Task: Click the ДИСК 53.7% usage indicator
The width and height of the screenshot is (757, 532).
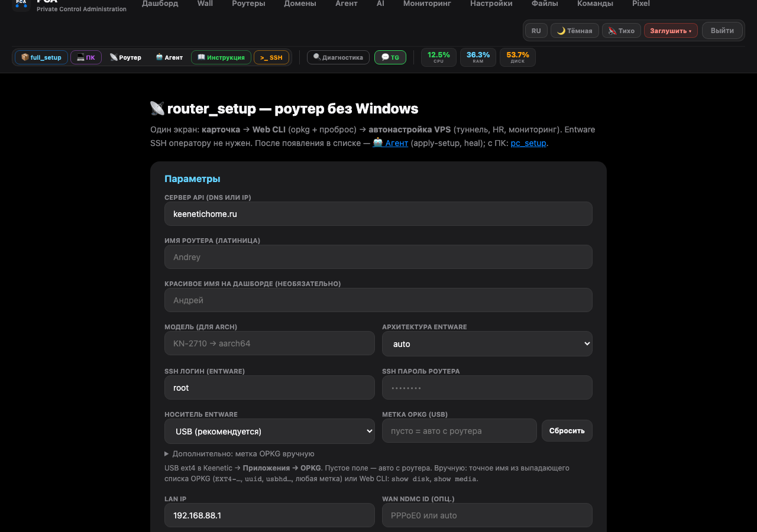Action: click(x=517, y=57)
